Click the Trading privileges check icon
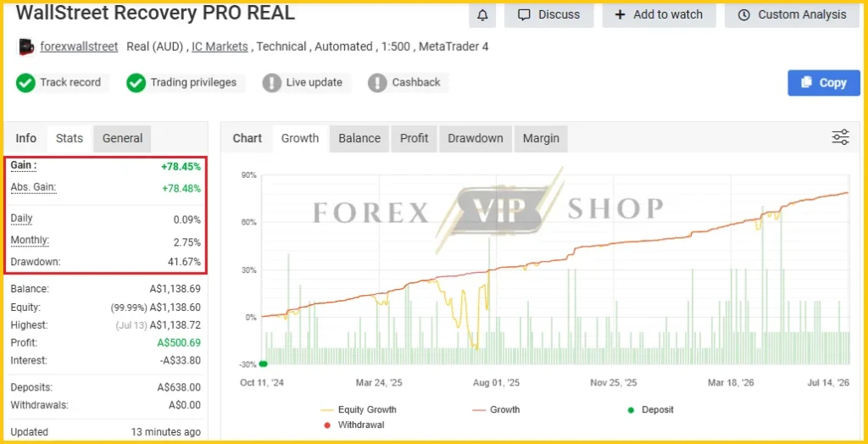The width and height of the screenshot is (868, 444). click(x=136, y=82)
